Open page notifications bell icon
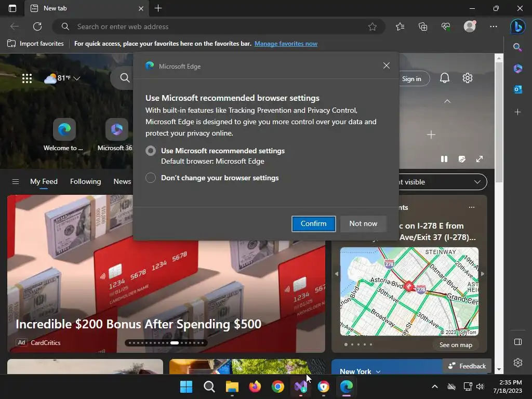This screenshot has height=399, width=532. click(445, 78)
